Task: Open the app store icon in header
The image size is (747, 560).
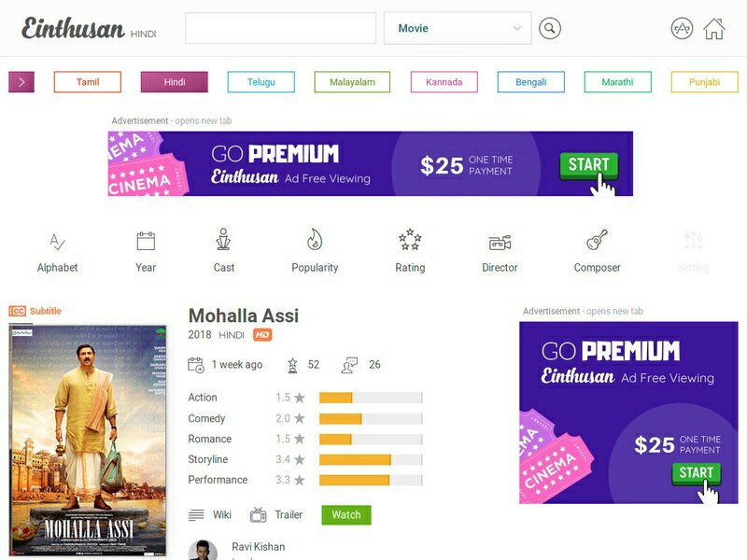Action: pyautogui.click(x=682, y=29)
